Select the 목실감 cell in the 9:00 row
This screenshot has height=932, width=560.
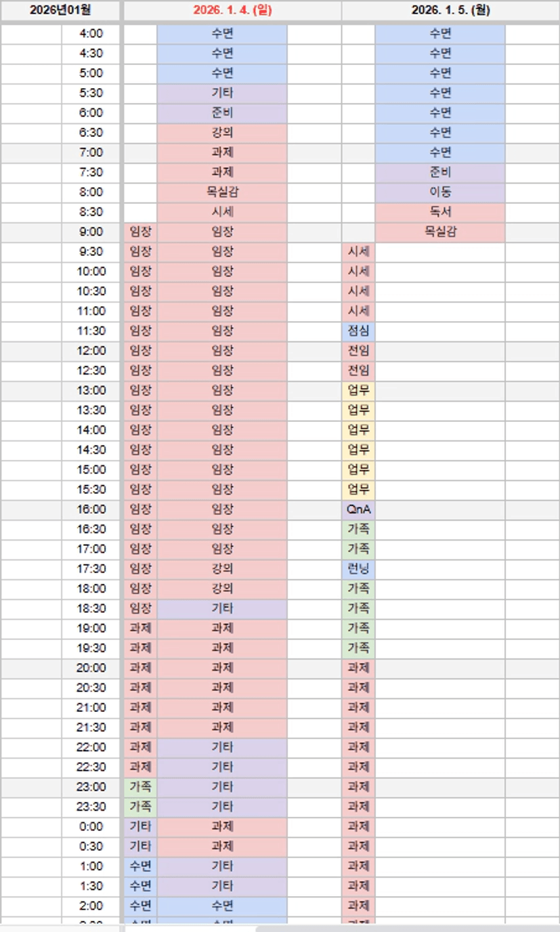[440, 232]
